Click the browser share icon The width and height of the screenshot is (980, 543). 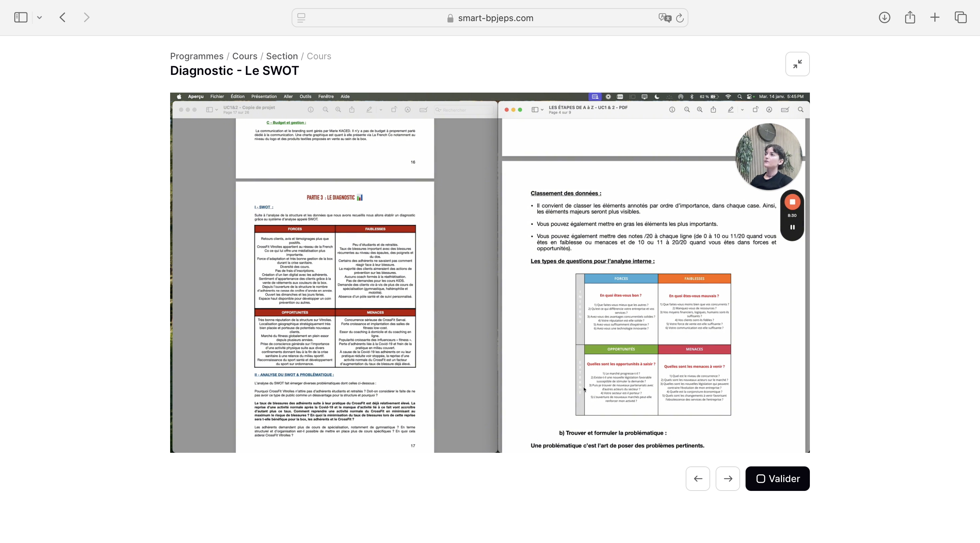pos(910,17)
